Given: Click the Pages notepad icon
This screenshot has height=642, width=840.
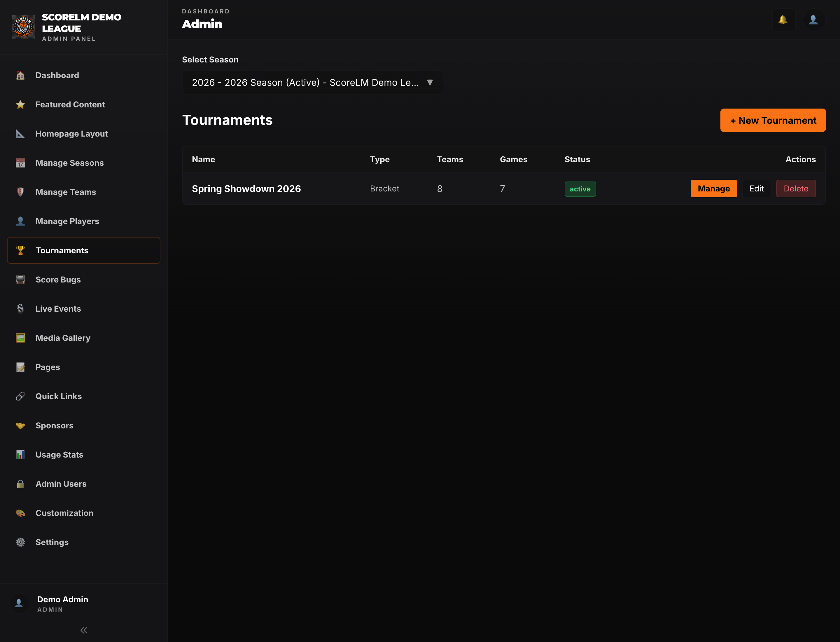Looking at the screenshot, I should point(20,367).
